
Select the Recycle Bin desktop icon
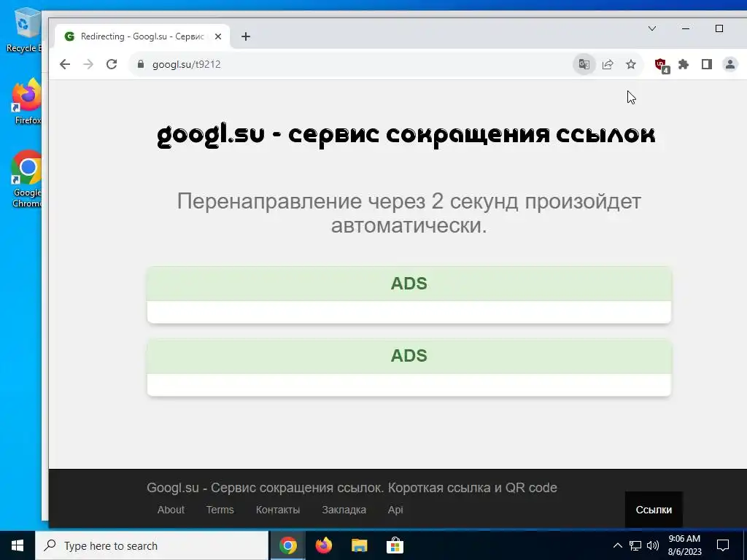pos(24,29)
